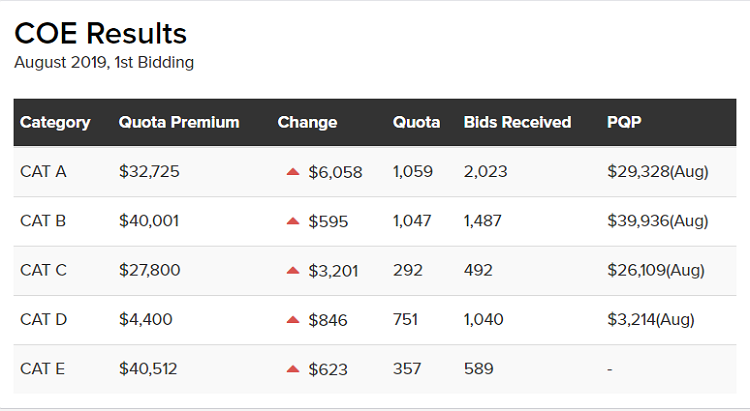Click the red up arrow for CAT E
The image size is (750, 411).
click(293, 369)
